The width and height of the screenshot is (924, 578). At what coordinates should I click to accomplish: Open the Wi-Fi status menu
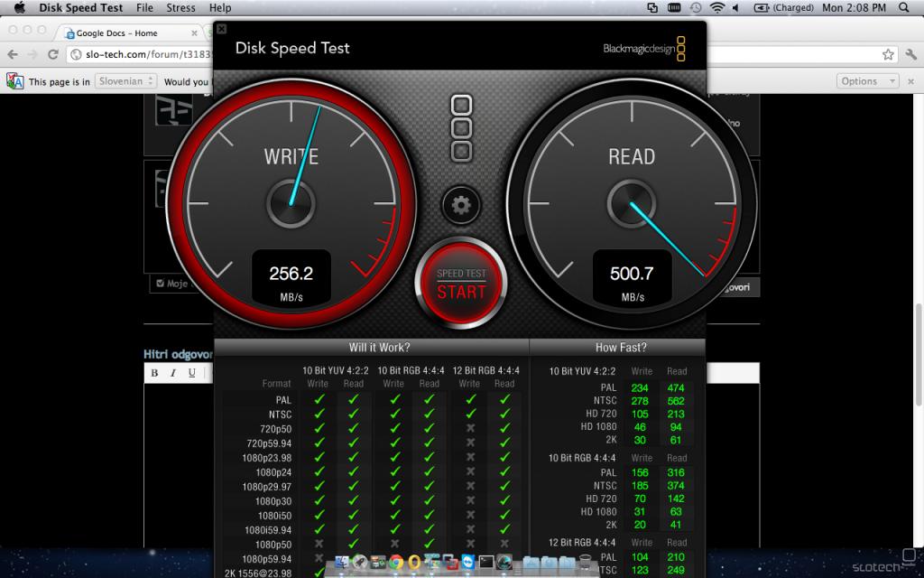pos(717,7)
